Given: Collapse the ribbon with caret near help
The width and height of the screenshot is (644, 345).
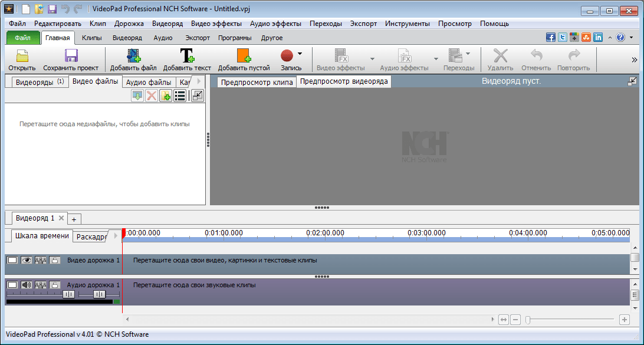Looking at the screenshot, I should 610,37.
